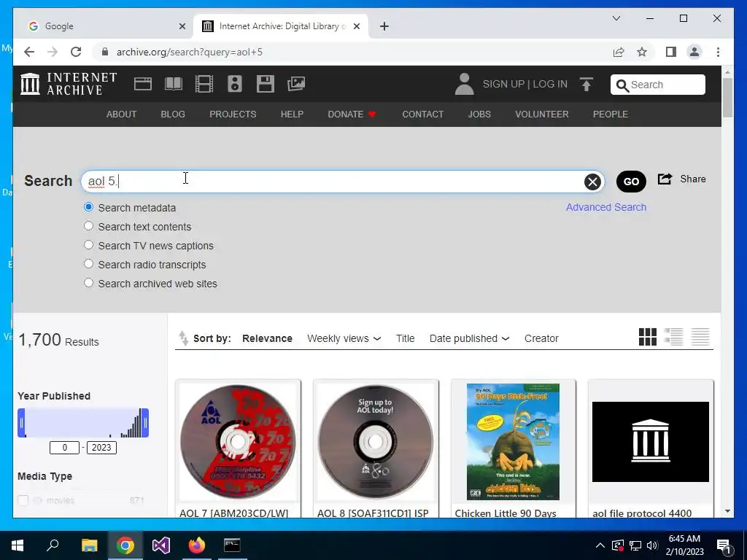Sort results by Title
This screenshot has height=560, width=747.
pos(405,338)
